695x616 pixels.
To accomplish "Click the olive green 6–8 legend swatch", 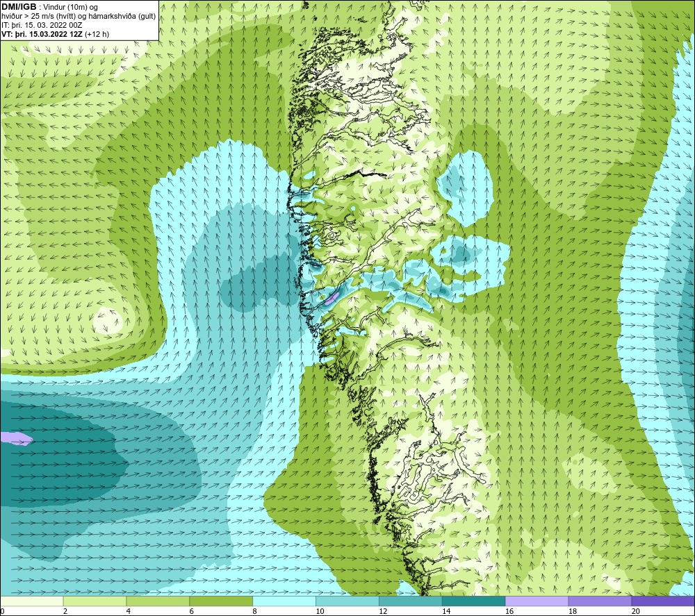I will pyautogui.click(x=221, y=601).
